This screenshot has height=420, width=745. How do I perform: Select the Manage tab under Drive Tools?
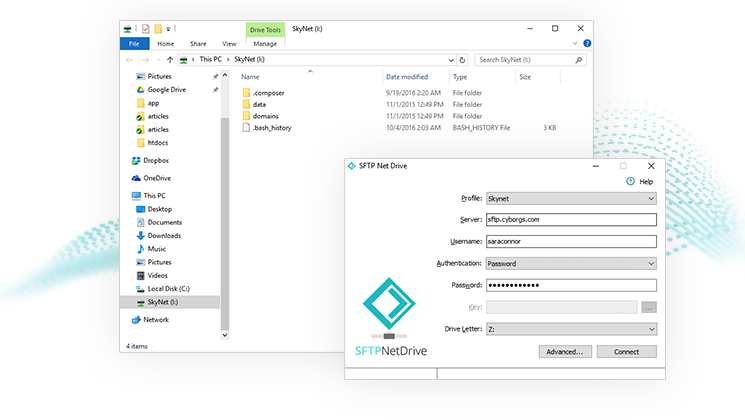[x=265, y=44]
